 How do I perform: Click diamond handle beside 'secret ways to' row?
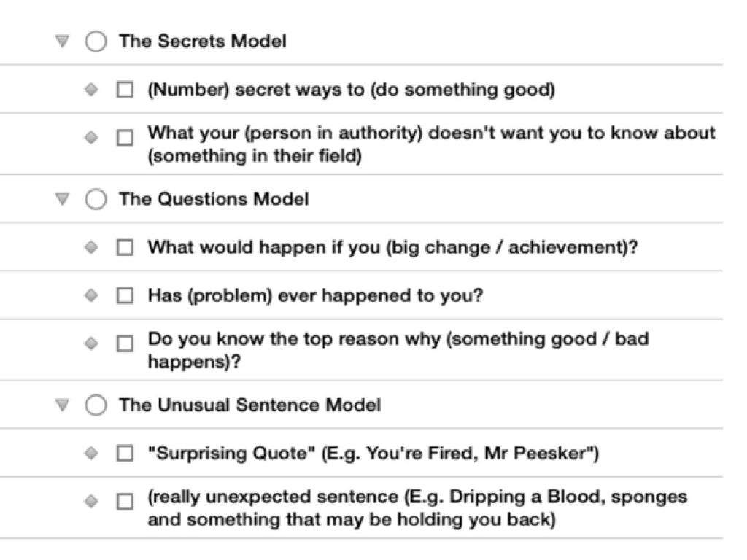90,90
